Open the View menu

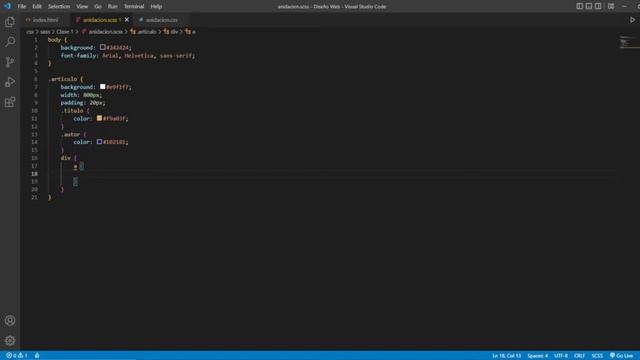(x=82, y=7)
